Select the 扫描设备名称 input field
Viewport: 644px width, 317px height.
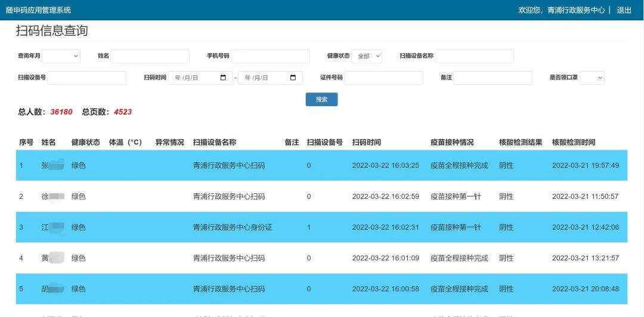pos(474,56)
